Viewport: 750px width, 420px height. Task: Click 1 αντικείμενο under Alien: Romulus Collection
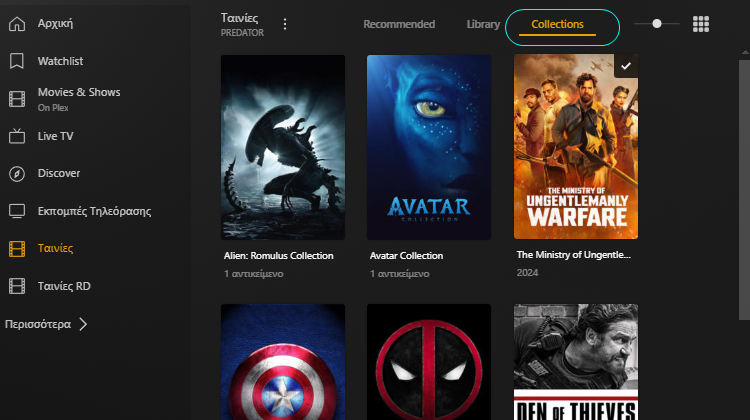[x=254, y=274]
